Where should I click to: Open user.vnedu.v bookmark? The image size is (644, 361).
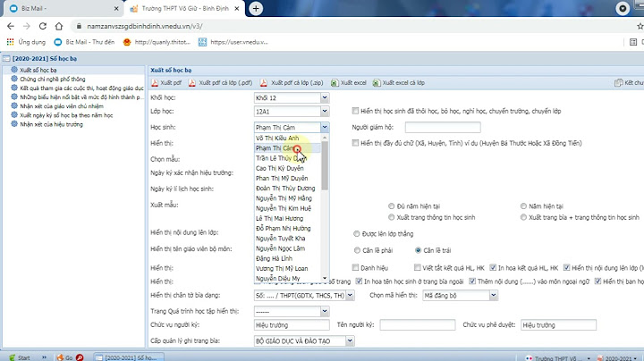click(233, 42)
